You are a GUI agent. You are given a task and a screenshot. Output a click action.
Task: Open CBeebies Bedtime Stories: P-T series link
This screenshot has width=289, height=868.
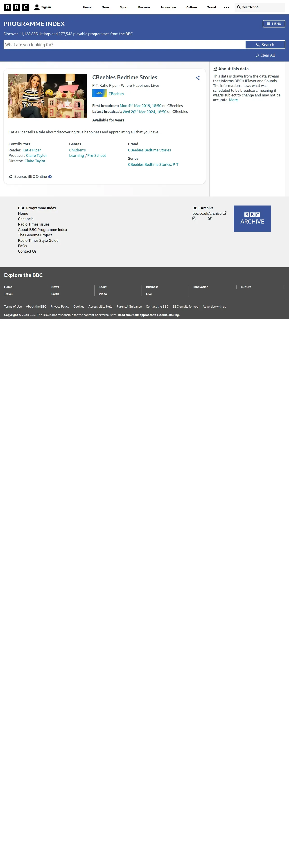(153, 165)
